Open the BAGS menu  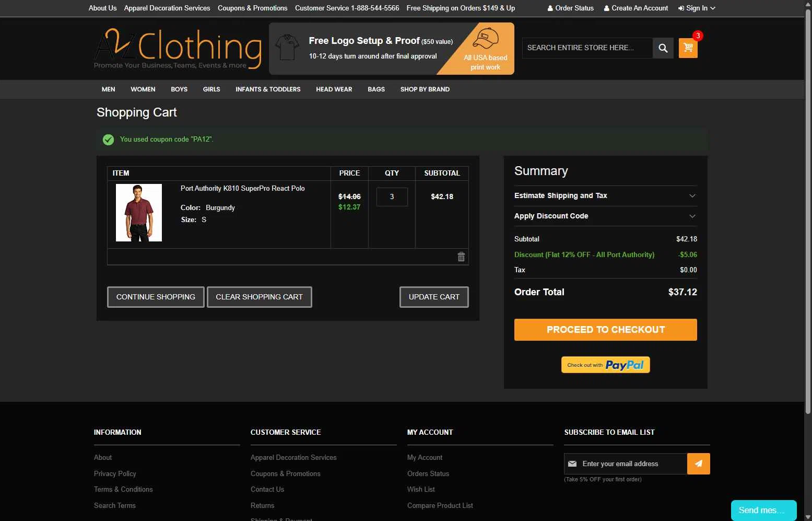pyautogui.click(x=376, y=89)
